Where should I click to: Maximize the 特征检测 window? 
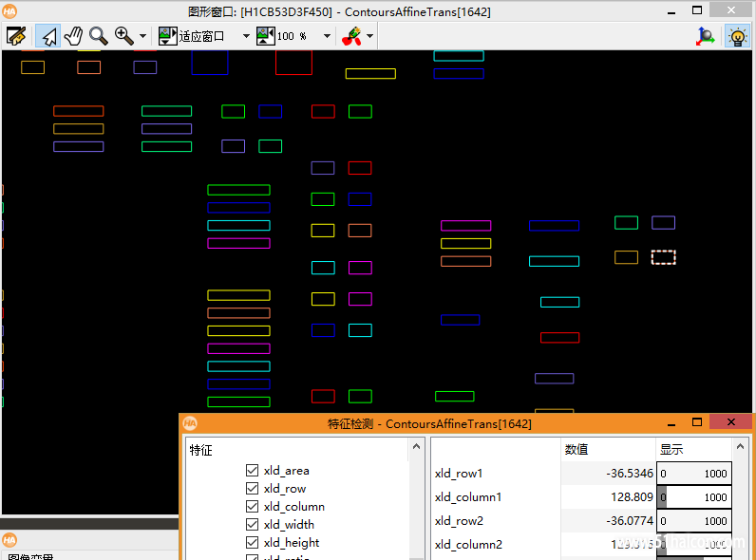pyautogui.click(x=697, y=422)
